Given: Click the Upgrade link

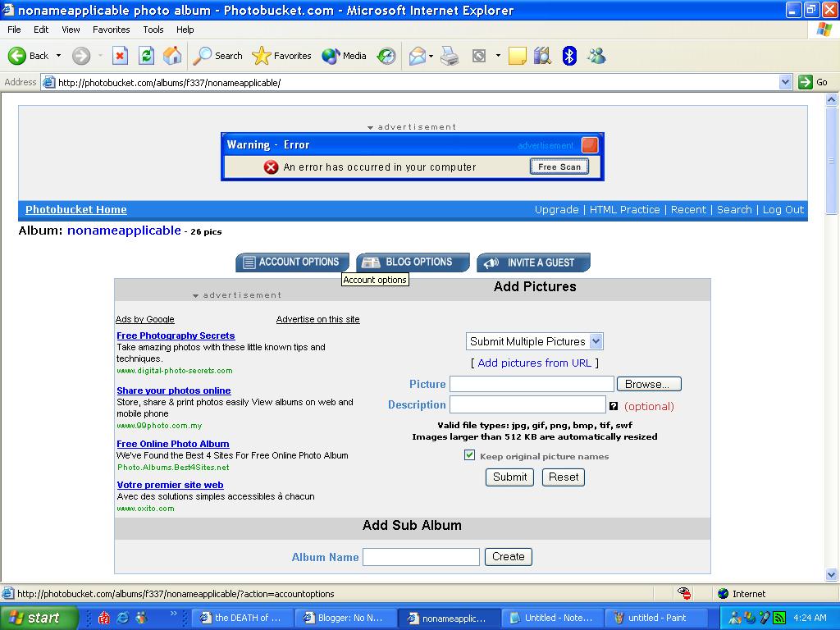Looking at the screenshot, I should [557, 209].
